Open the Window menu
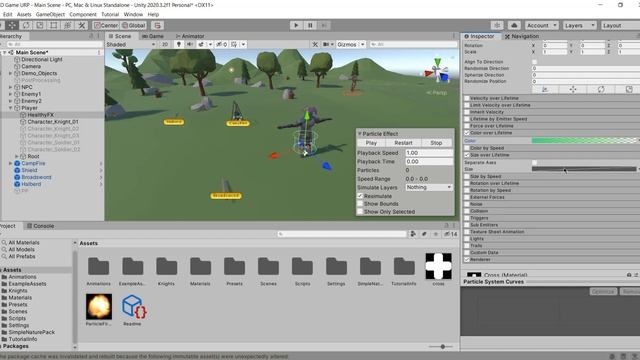Image resolution: width=640 pixels, height=360 pixels. [133, 14]
